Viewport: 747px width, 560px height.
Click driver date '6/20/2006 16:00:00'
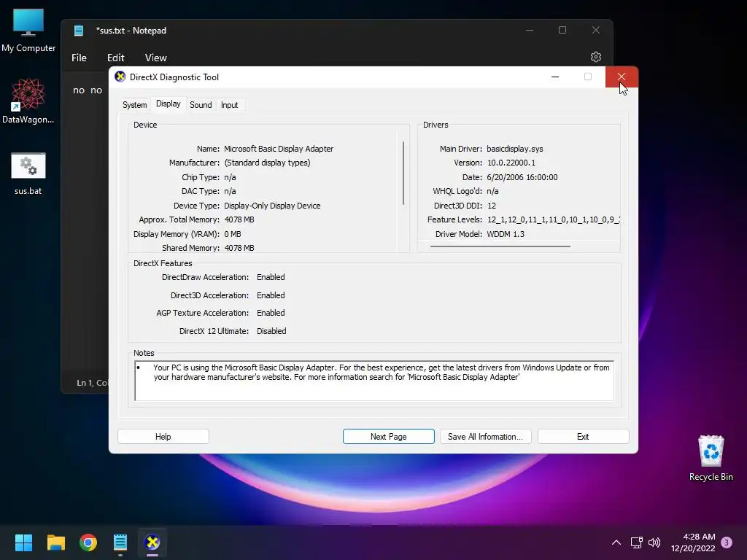pos(522,177)
